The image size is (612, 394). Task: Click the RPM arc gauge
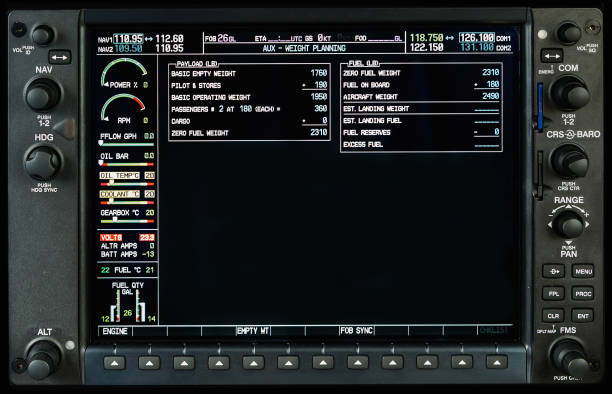tap(124, 109)
